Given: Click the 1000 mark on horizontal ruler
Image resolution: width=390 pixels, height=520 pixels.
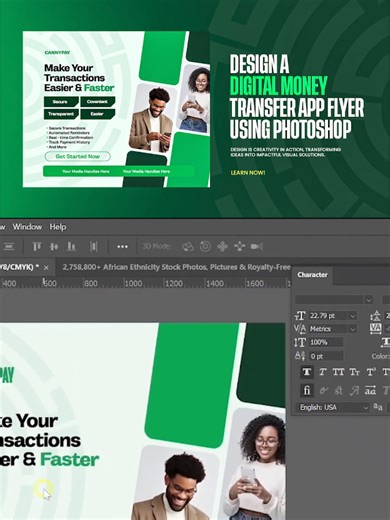Looking at the screenshot, I should click(133, 284).
